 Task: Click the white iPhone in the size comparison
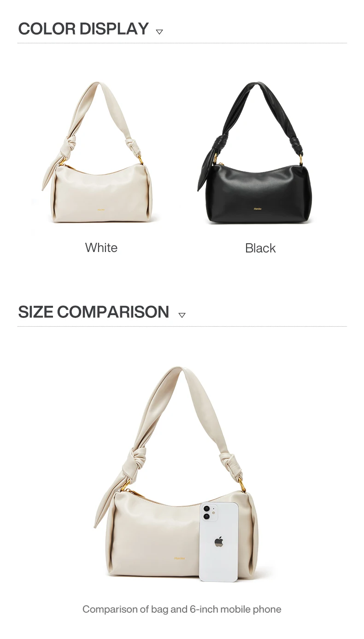point(219,542)
